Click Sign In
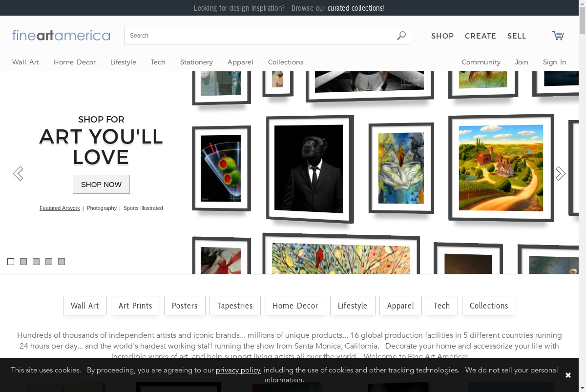This screenshot has width=586, height=392. 554,62
